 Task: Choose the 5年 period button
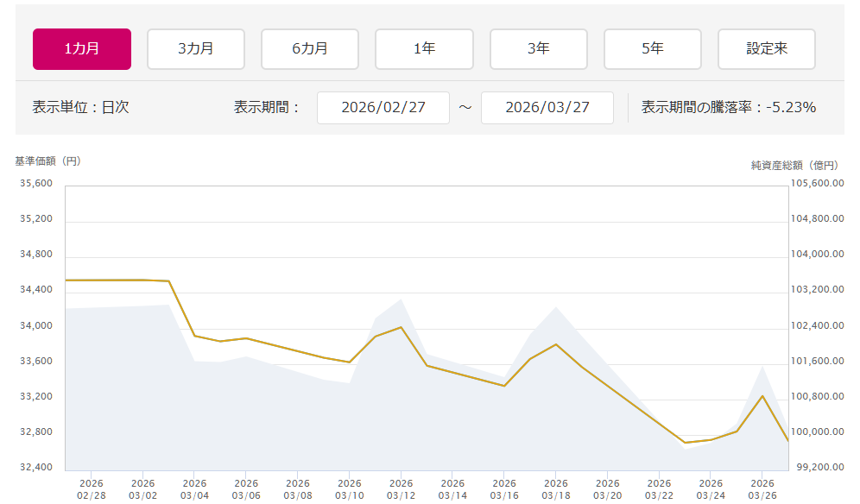(653, 49)
